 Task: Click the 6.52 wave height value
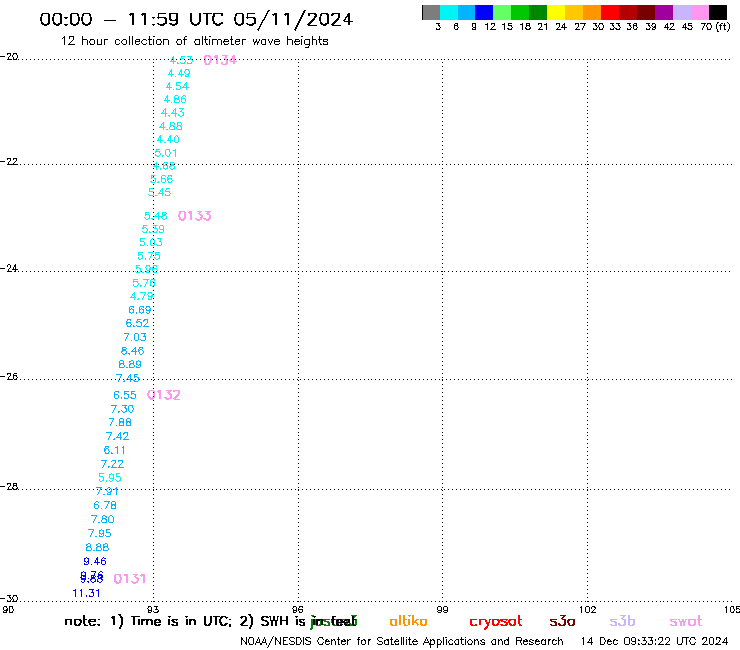coord(137,323)
